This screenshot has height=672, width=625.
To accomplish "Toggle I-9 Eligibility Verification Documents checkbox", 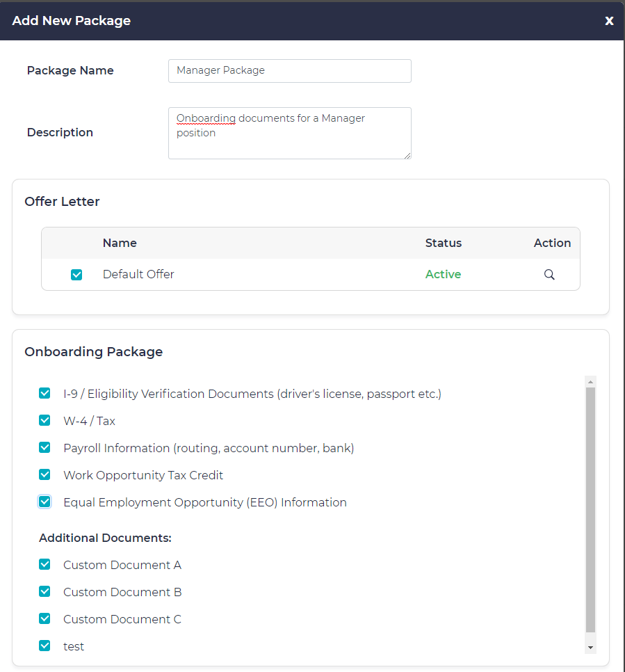I will pos(45,394).
